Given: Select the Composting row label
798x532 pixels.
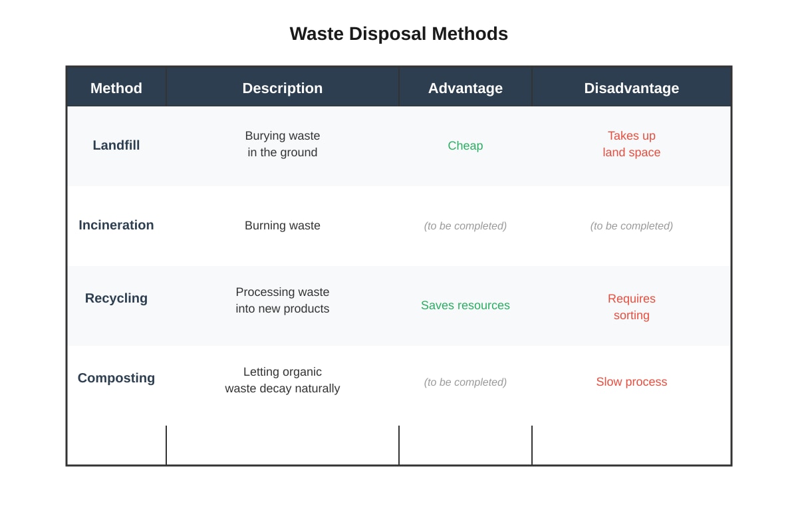Looking at the screenshot, I should 116,378.
